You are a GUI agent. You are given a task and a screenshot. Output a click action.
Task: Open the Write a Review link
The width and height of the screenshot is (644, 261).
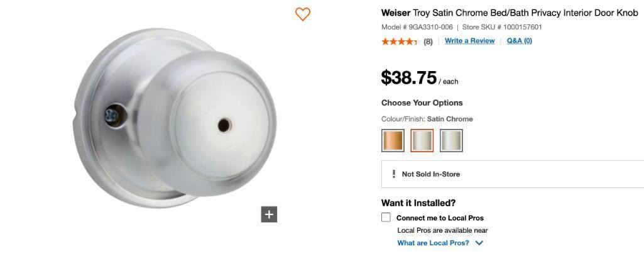coord(469,41)
